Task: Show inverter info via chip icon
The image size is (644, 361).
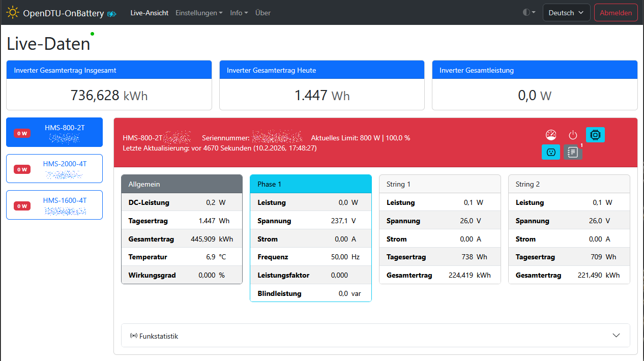Action: point(595,135)
